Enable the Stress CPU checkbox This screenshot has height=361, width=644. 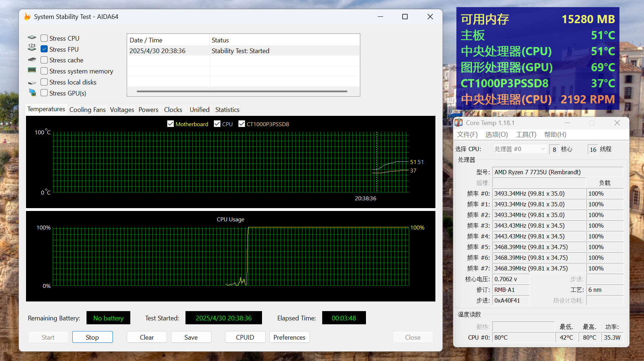[x=44, y=38]
